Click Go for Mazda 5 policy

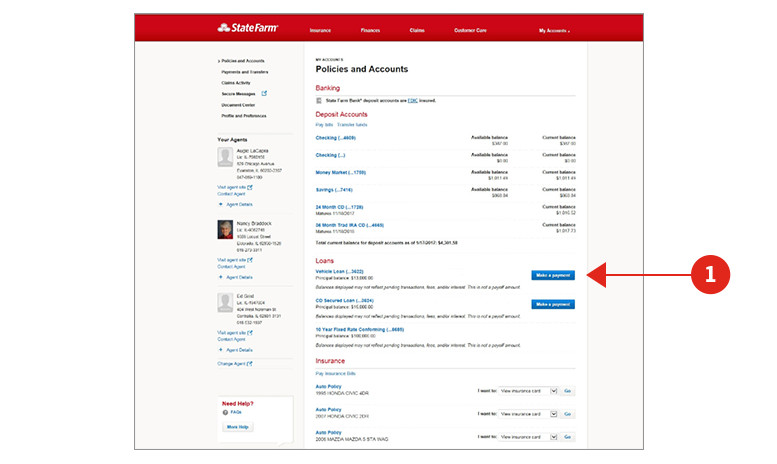[x=567, y=437]
